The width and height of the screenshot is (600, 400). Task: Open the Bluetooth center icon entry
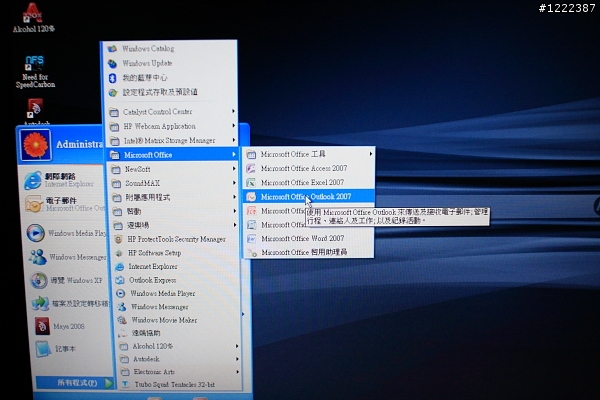(x=112, y=78)
